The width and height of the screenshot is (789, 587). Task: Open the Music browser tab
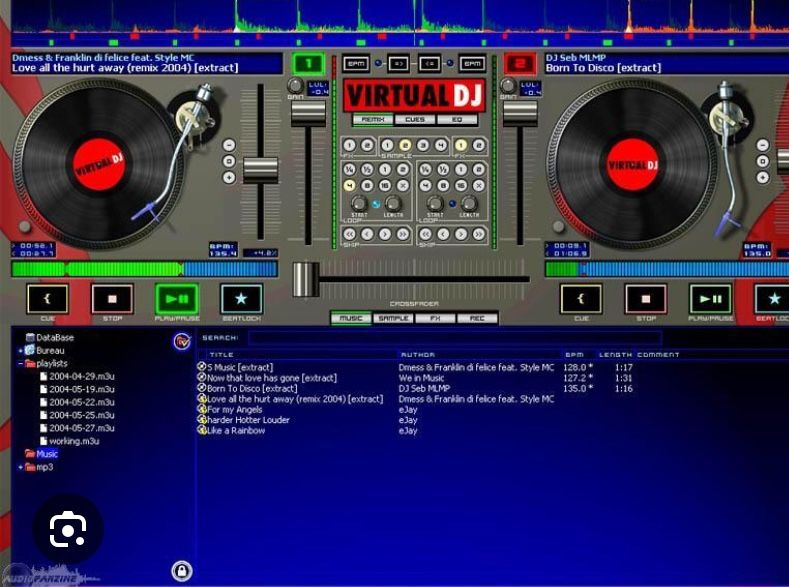(351, 318)
